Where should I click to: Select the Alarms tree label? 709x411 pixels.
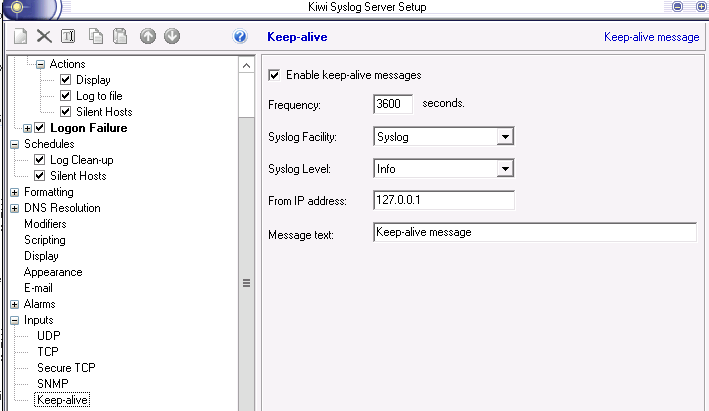point(39,304)
